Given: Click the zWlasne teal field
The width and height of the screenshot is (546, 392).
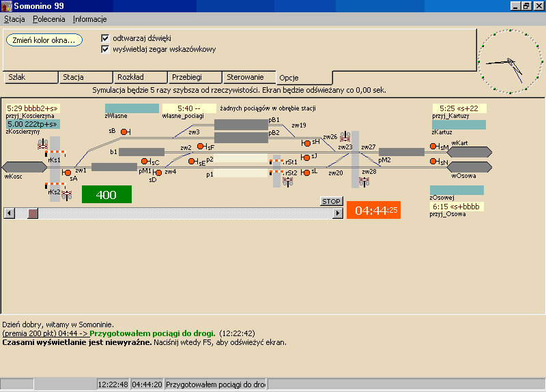Looking at the screenshot, I should [x=132, y=108].
